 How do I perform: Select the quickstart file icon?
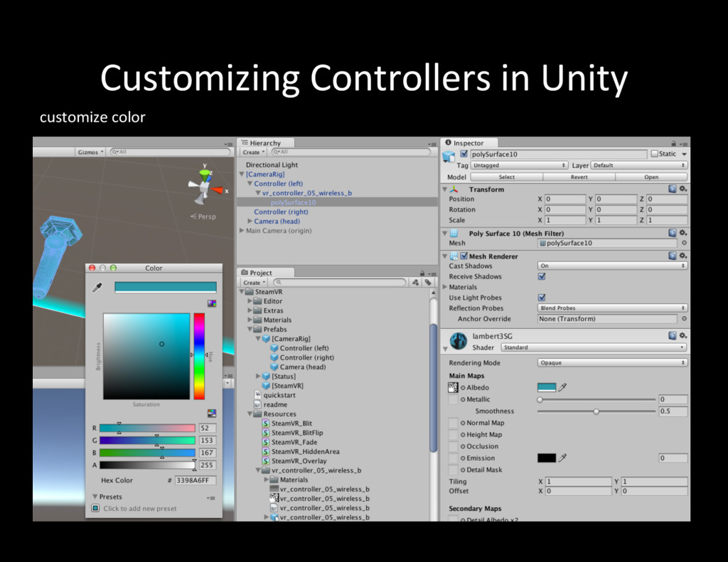tap(257, 395)
